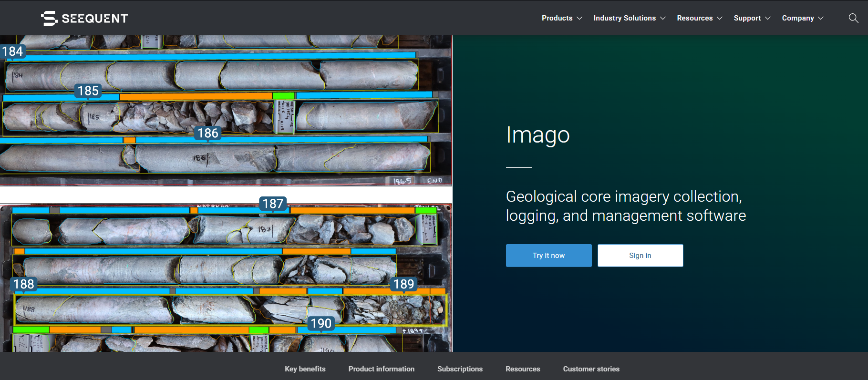
Task: Expand the Products dropdown chevron
Action: 579,18
